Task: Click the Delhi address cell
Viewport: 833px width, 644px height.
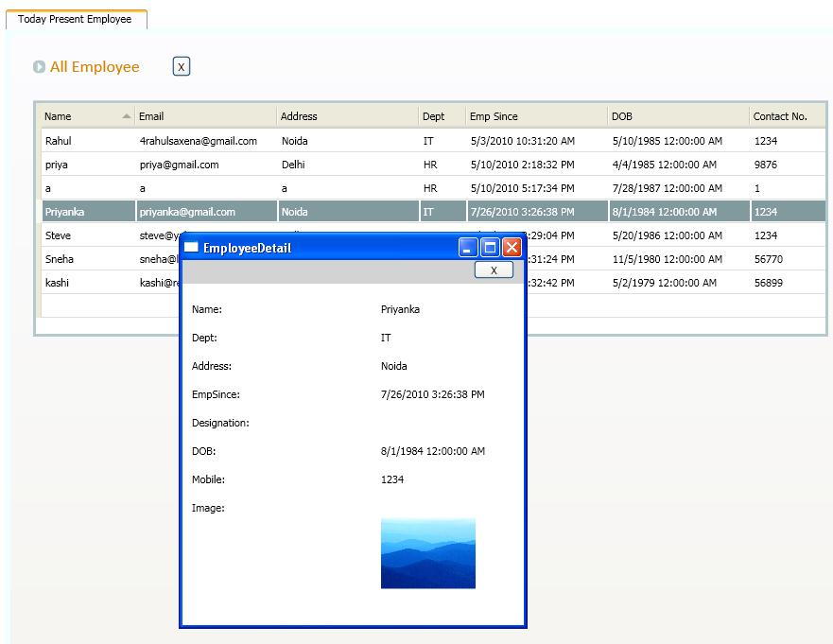Action: point(348,165)
